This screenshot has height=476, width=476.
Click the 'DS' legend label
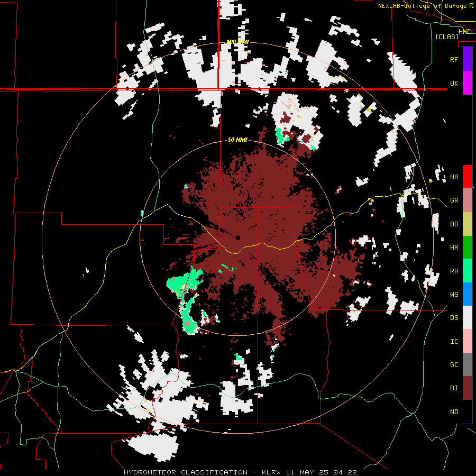coord(454,318)
